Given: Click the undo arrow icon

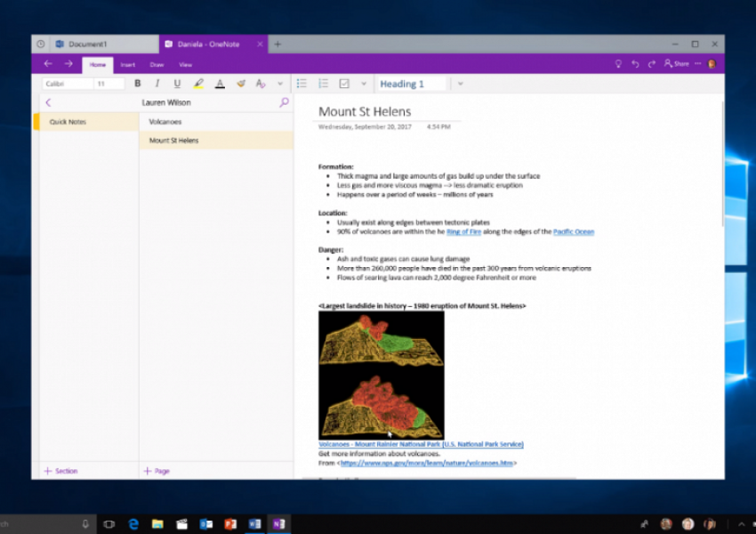Looking at the screenshot, I should pyautogui.click(x=635, y=64).
